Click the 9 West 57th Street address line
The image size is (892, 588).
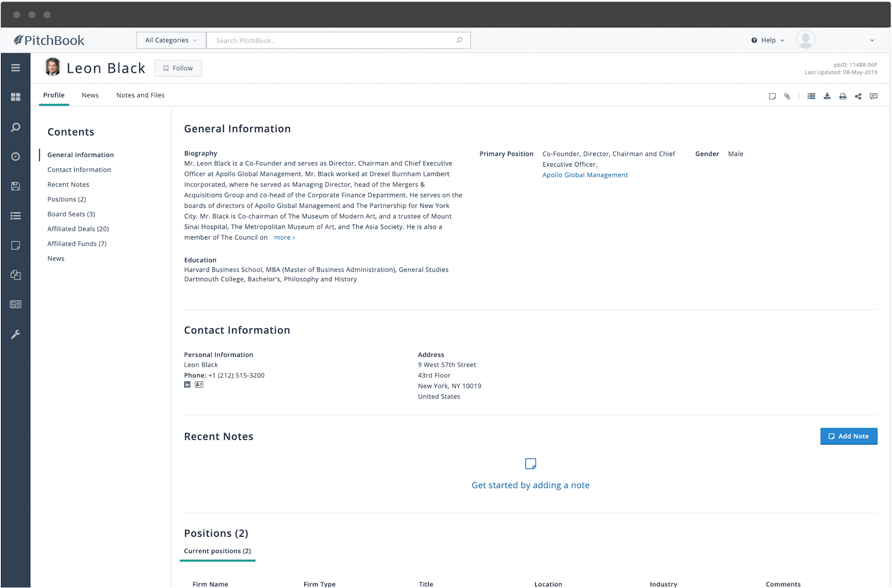(447, 365)
